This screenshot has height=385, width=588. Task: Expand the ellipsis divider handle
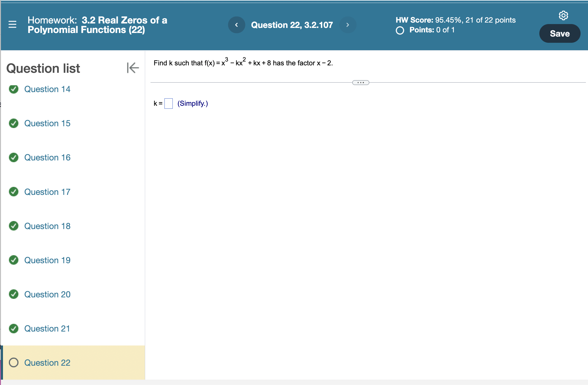[x=361, y=83]
